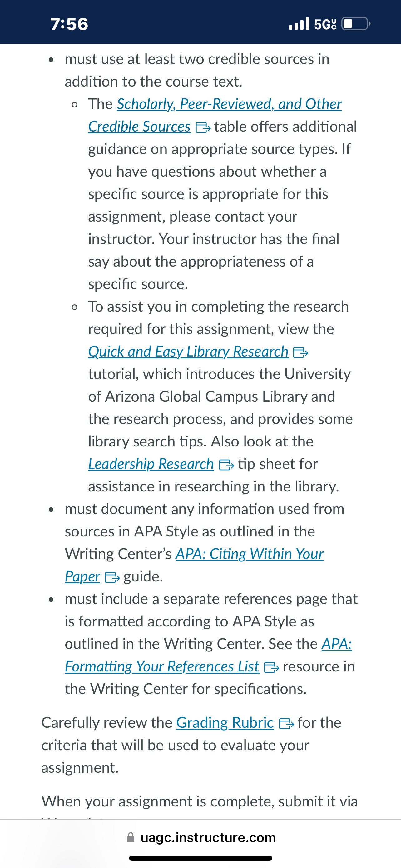Image resolution: width=401 pixels, height=868 pixels.
Task: Open APA: Citing Within Your link
Action: (x=250, y=554)
